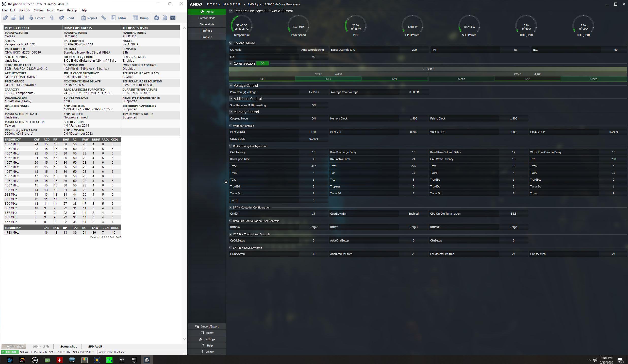Collapse the Voltage Control section
This screenshot has height=364, width=628.
(x=231, y=85)
